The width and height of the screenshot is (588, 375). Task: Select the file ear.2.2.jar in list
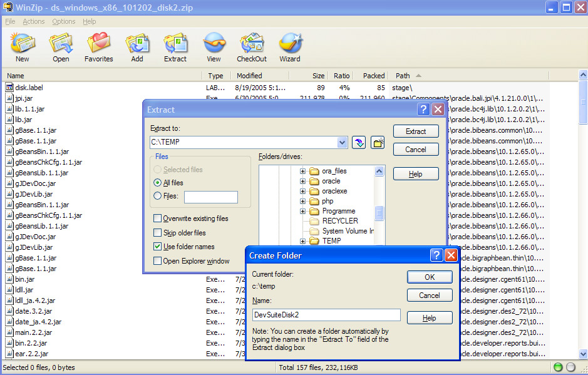32,354
